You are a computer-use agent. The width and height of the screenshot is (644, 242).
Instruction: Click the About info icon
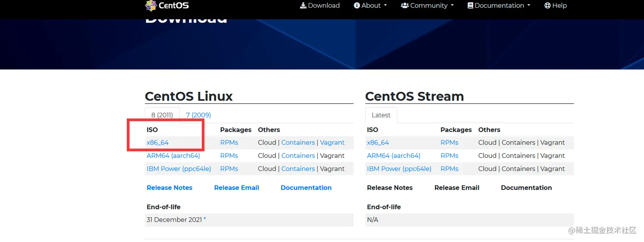[x=357, y=6]
